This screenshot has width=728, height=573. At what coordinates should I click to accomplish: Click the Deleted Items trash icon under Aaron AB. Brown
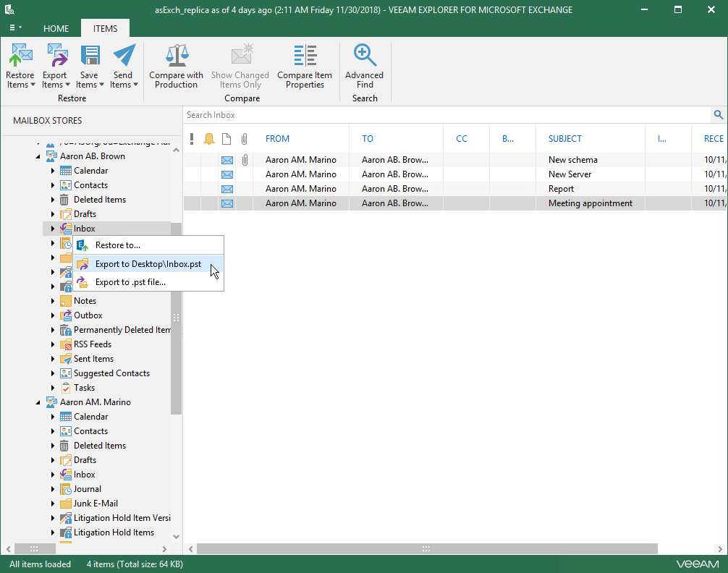64,200
